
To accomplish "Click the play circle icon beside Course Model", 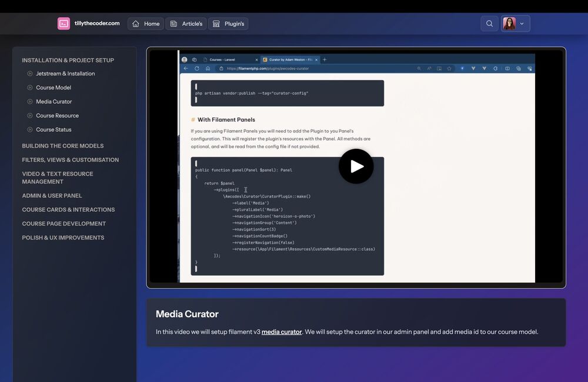I will [x=30, y=88].
